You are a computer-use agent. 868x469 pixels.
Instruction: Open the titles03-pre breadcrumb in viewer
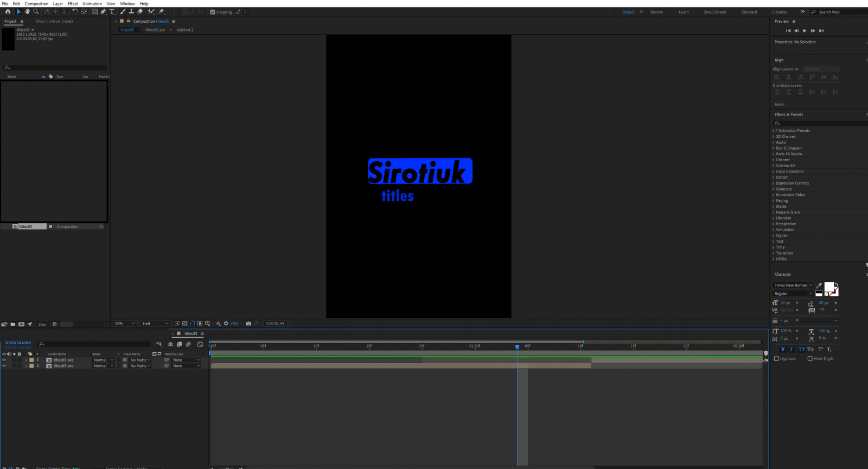pyautogui.click(x=155, y=30)
